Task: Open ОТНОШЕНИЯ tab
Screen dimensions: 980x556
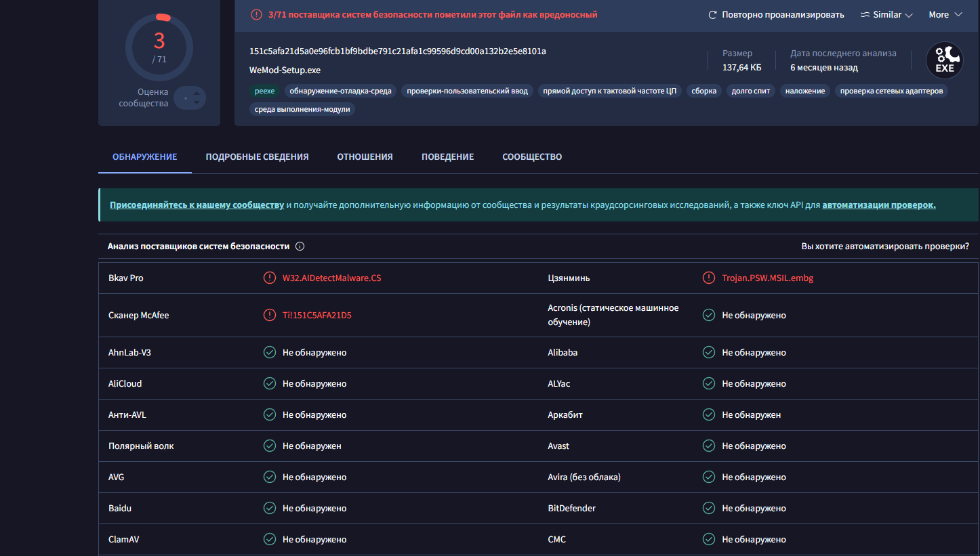Action: (x=365, y=156)
